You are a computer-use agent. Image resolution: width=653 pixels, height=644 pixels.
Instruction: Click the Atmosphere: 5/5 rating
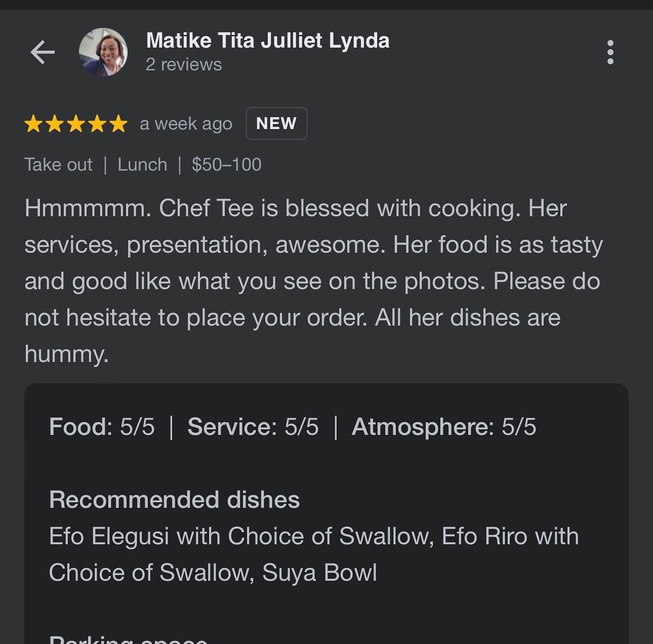click(444, 427)
